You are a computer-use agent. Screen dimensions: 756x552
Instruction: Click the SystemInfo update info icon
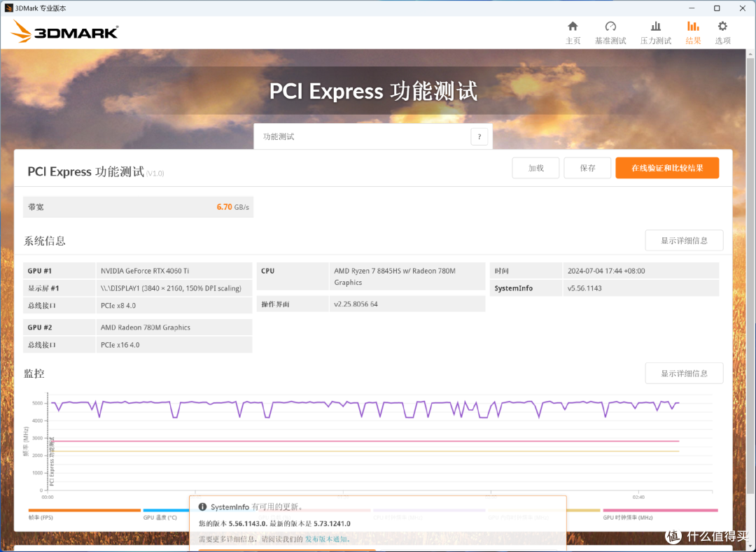pyautogui.click(x=202, y=507)
